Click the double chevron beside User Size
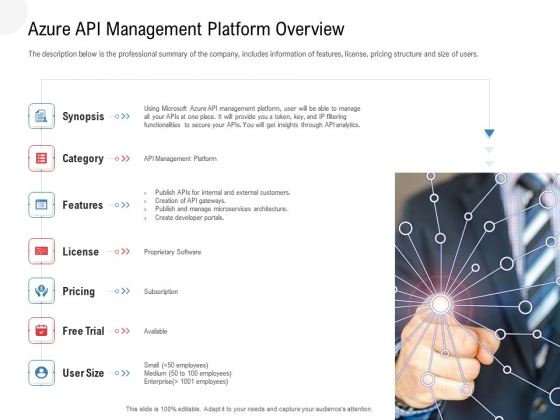 [x=125, y=373]
